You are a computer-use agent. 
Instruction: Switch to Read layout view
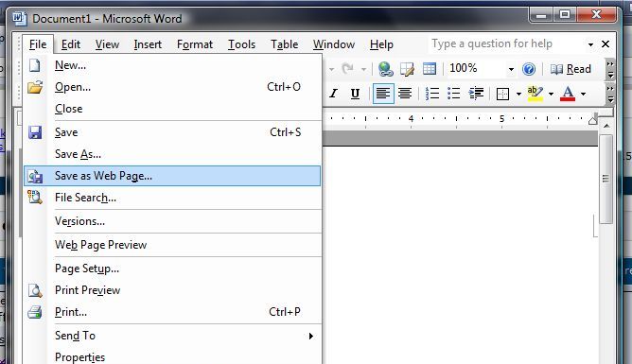[x=571, y=69]
